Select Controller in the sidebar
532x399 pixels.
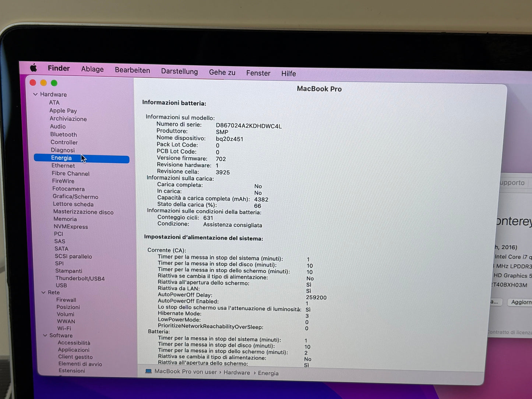pos(64,142)
